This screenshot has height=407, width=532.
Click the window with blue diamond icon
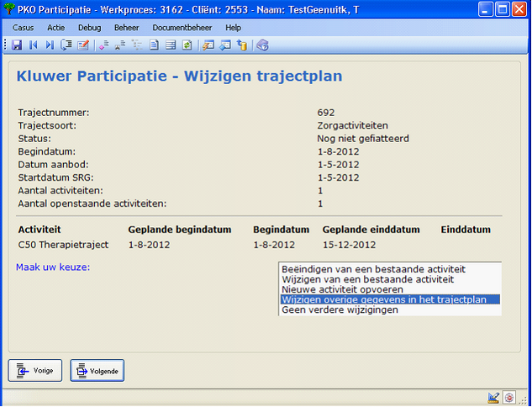[x=225, y=45]
